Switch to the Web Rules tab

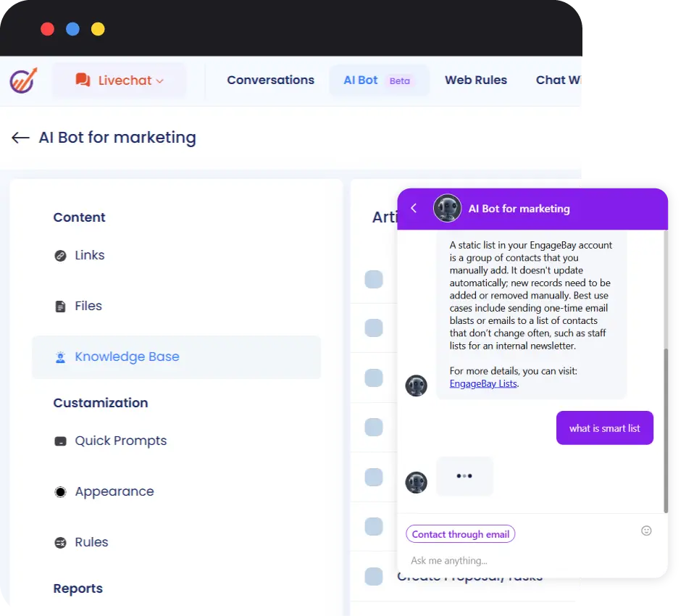point(475,80)
